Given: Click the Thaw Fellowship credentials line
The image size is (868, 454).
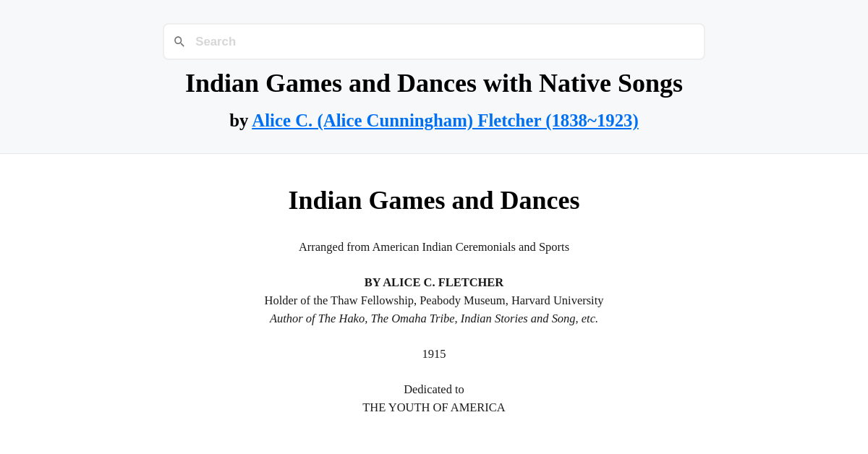Looking at the screenshot, I should click(434, 300).
